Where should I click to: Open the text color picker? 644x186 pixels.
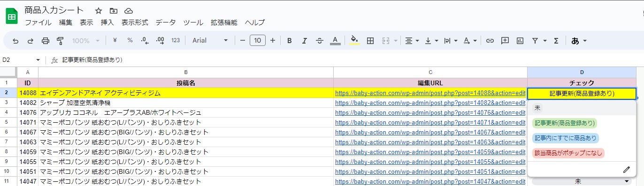[x=335, y=41]
